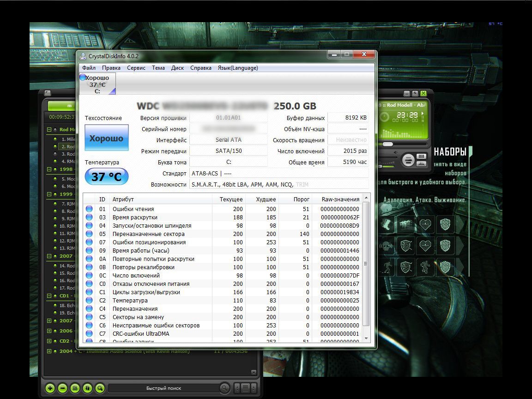Screen dimensions: 532x399
Task: Click the playlist window corner icon, top left
Action: 48,93
